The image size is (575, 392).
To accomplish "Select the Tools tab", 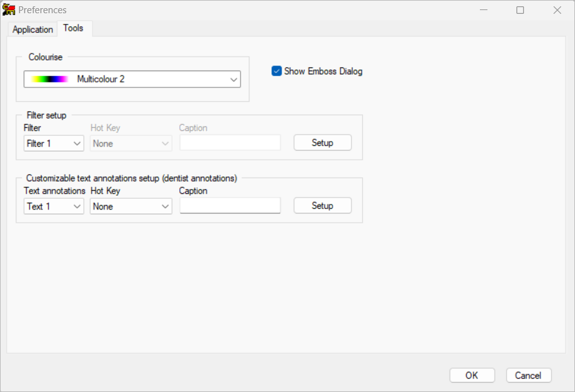I will pos(73,28).
